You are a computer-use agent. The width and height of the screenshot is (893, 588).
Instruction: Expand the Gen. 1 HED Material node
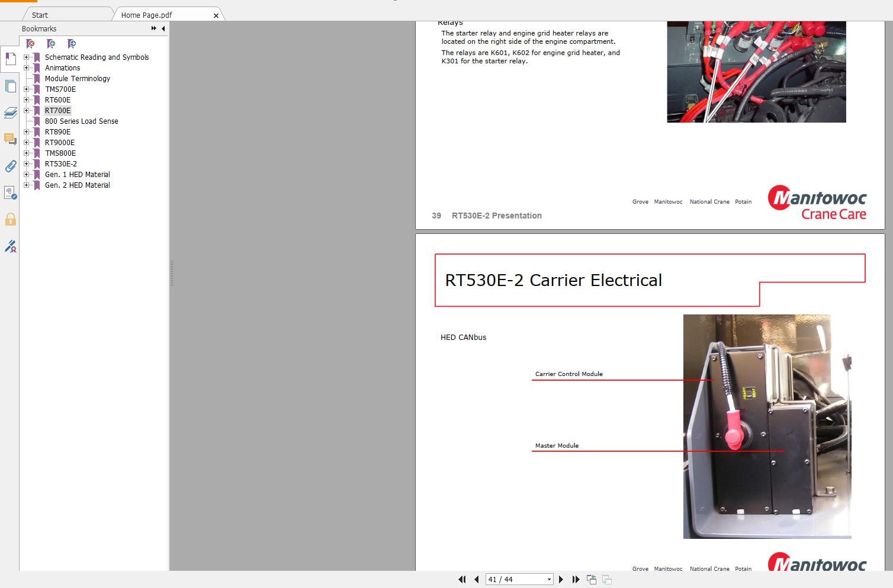[x=26, y=175]
